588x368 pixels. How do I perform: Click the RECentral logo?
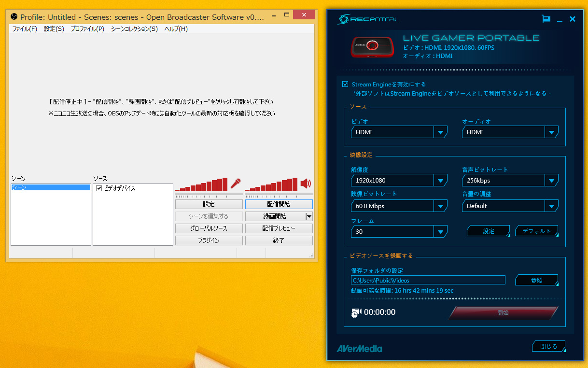pyautogui.click(x=368, y=19)
